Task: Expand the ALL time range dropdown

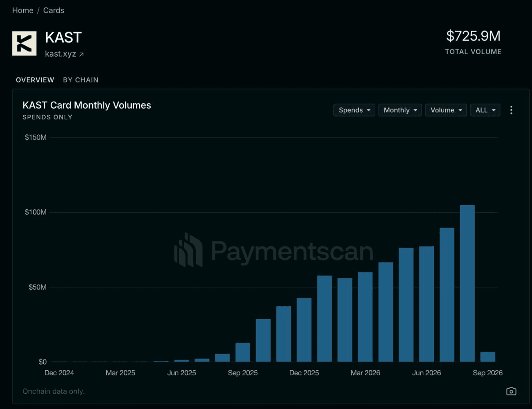Action: 485,110
